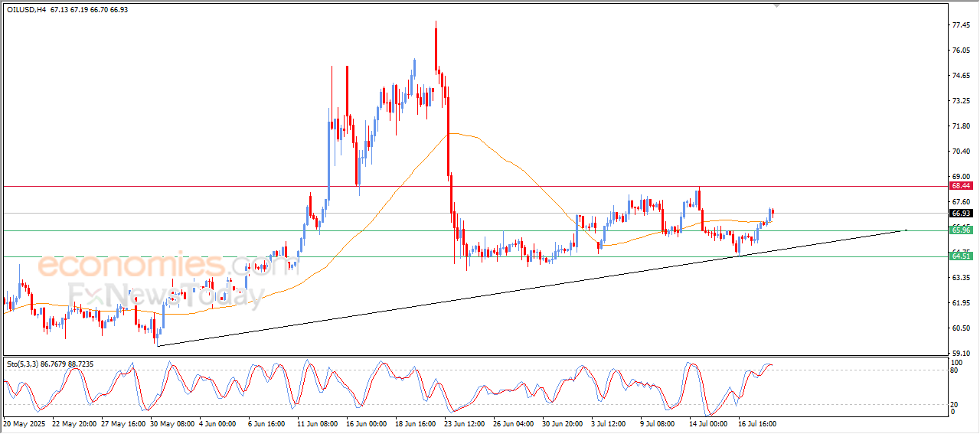Screen dimensions: 980x434
Task: Click the 61.95 price axis label
Action: (x=962, y=303)
